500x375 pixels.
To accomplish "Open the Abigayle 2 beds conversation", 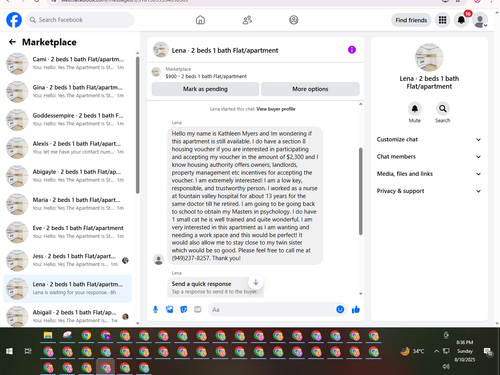I will [x=67, y=176].
